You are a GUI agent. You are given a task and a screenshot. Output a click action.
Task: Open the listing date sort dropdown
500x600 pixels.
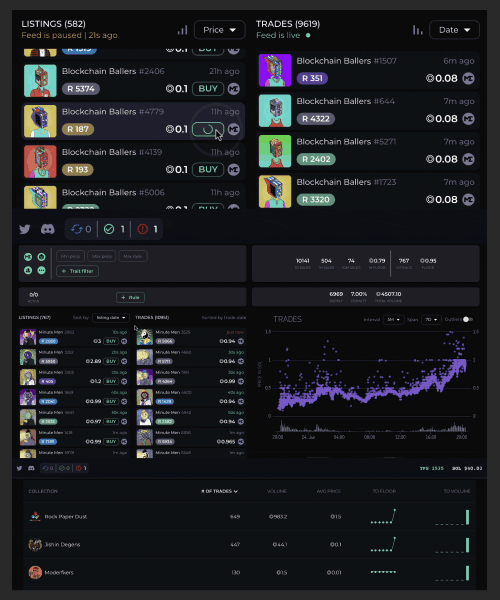coord(111,318)
